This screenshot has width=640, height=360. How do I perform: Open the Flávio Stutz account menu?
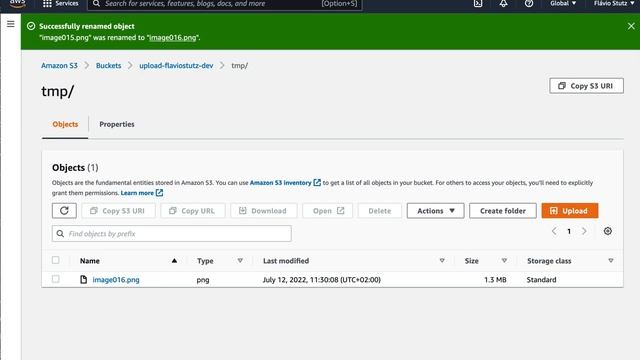(x=614, y=3)
